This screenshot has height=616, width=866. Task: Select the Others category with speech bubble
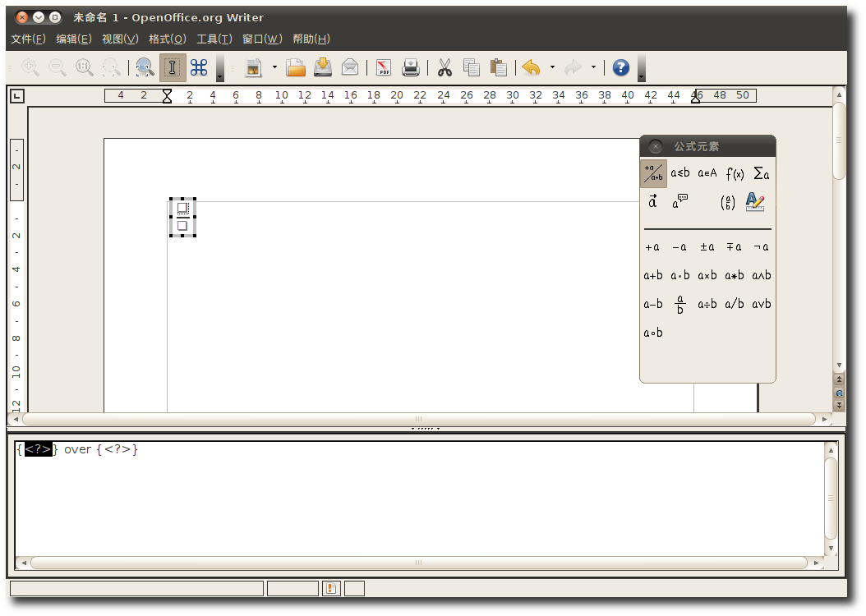pos(679,201)
